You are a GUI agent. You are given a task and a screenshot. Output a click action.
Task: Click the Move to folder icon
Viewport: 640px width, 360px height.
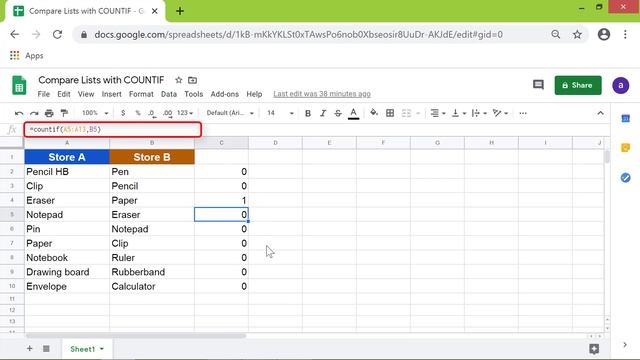pos(192,80)
